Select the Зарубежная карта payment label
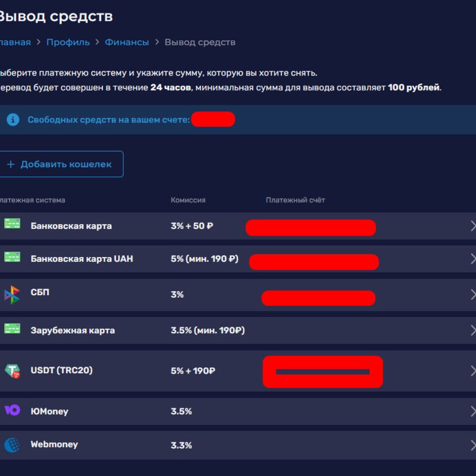The width and height of the screenshot is (476, 476). click(x=73, y=330)
